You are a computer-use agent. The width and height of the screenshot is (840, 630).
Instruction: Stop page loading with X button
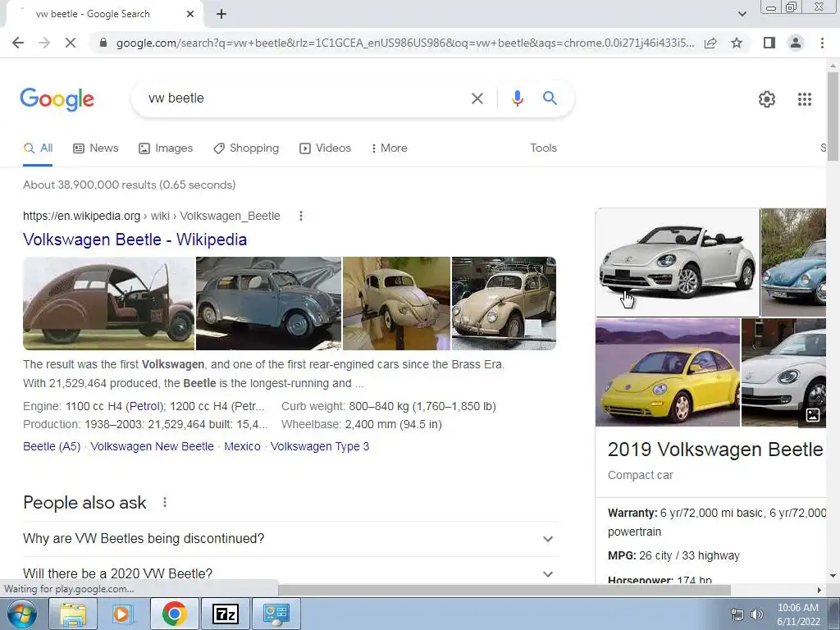[71, 43]
